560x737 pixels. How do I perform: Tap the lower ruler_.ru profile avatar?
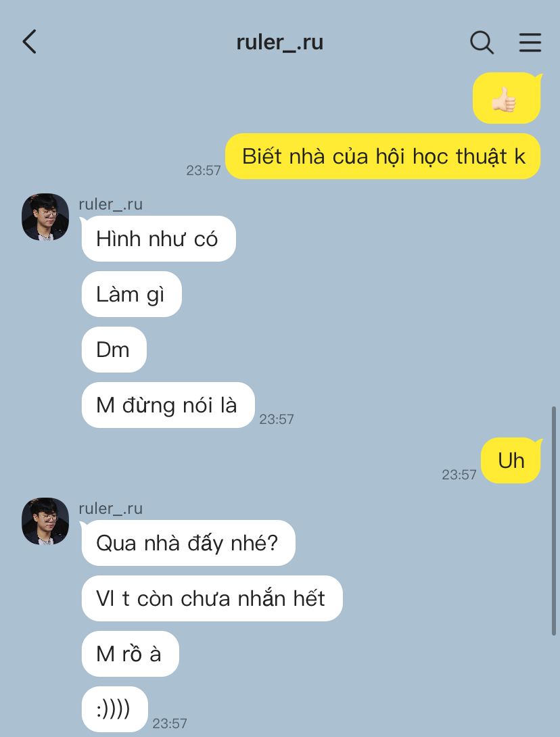(x=45, y=521)
